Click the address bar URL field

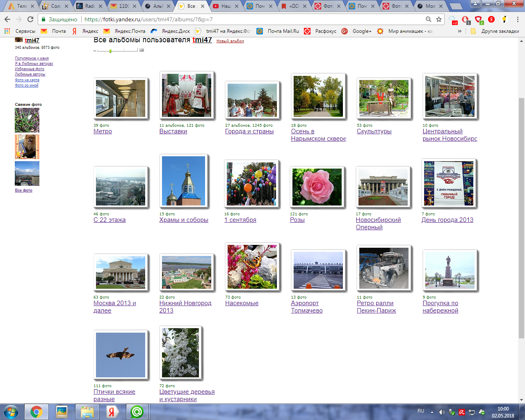point(246,19)
